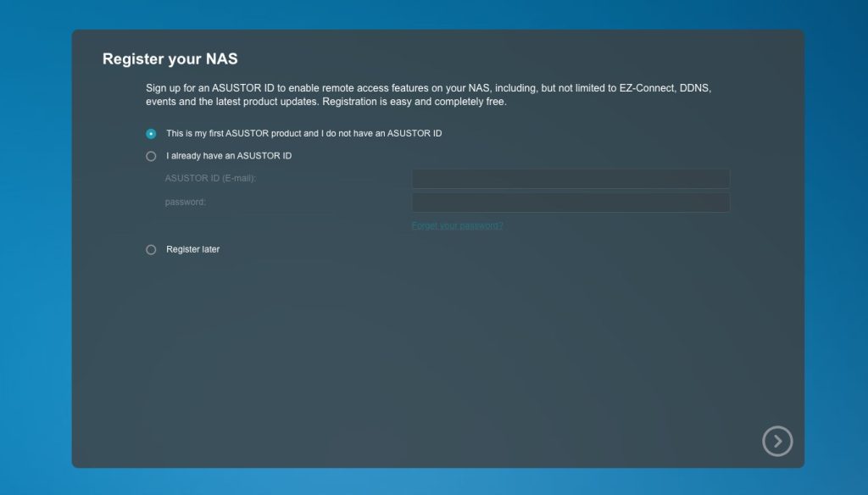
Task: Choose the I already have an ASUSTOR ID option
Action: (x=151, y=156)
